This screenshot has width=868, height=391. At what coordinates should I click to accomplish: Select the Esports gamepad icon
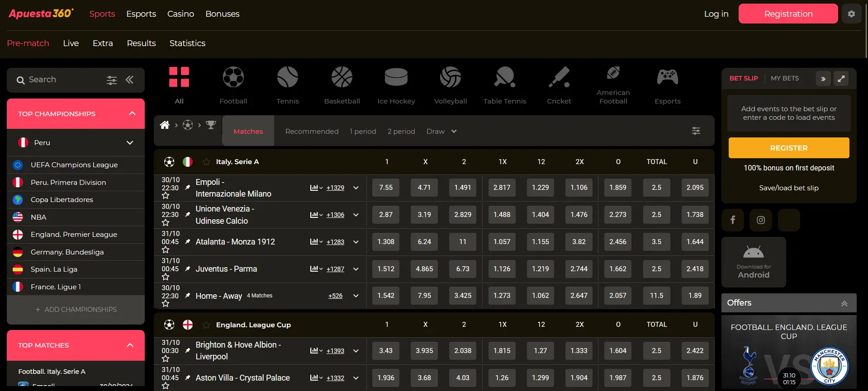coord(668,77)
